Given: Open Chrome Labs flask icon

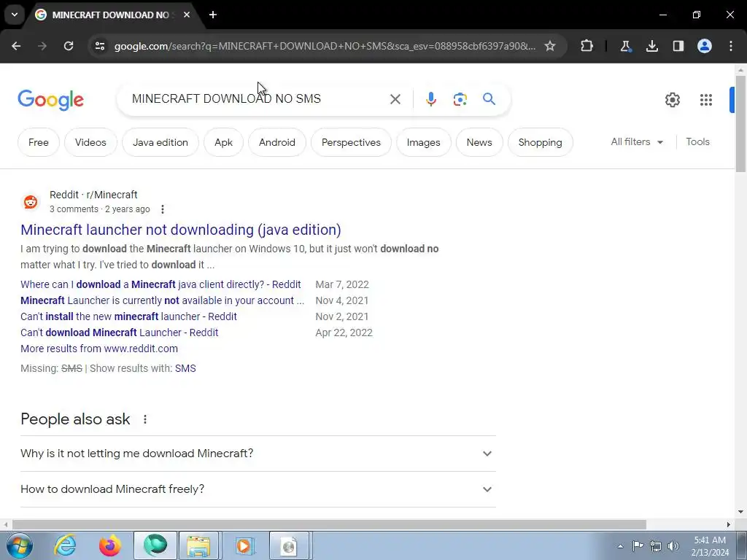Looking at the screenshot, I should 625,46.
